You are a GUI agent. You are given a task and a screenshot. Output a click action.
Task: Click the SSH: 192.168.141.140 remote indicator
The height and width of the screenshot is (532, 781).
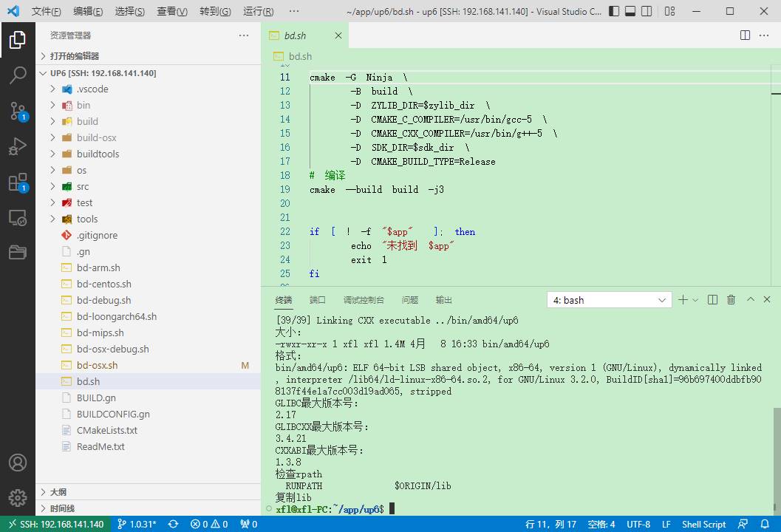click(x=55, y=524)
